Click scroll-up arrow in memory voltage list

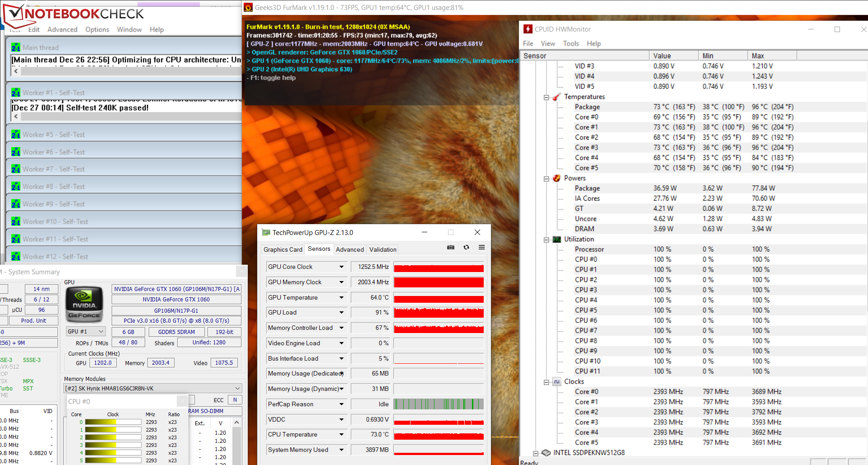(236, 423)
